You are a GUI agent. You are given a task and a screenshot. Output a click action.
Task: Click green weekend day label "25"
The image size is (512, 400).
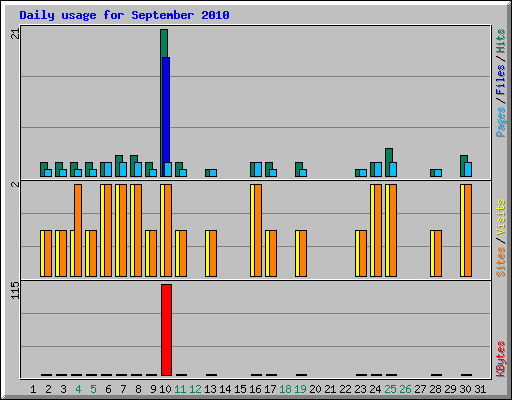(x=390, y=389)
